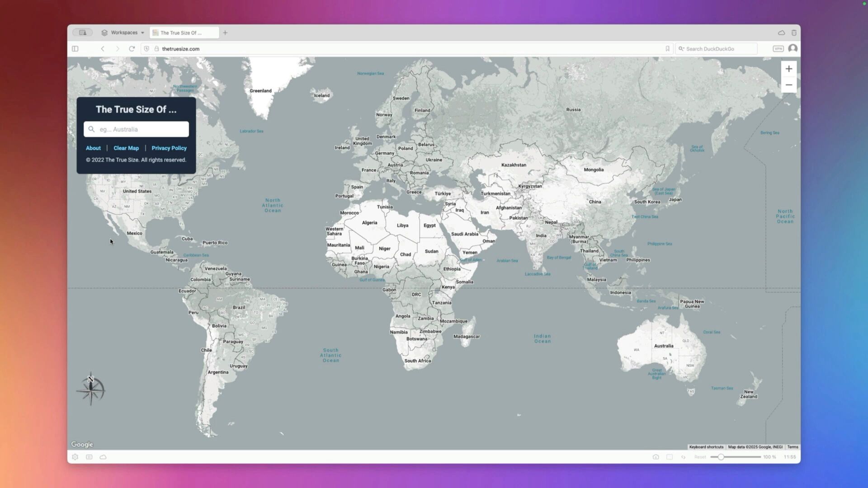Image resolution: width=868 pixels, height=488 pixels.
Task: Open the Privacy Policy link
Action: pos(169,148)
